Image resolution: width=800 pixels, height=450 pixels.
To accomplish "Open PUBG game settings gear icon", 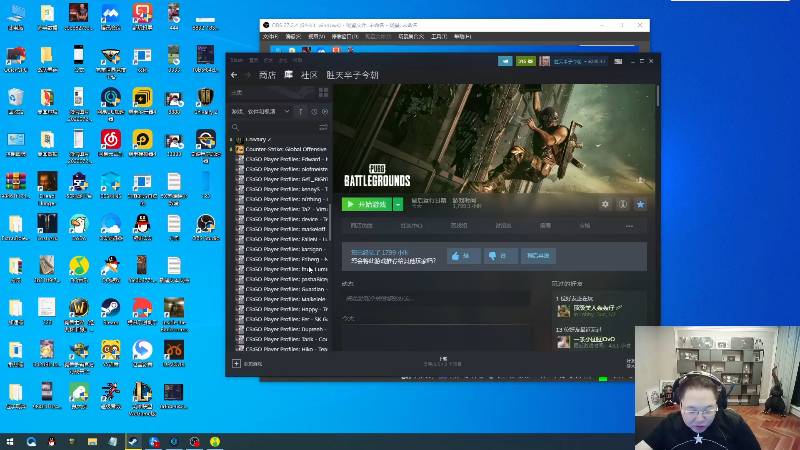I will (x=605, y=205).
